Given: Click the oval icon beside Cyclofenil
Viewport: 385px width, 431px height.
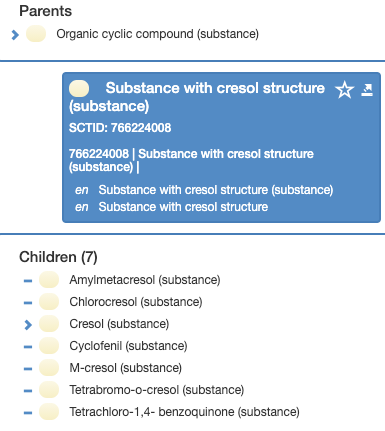Looking at the screenshot, I should coord(49,346).
